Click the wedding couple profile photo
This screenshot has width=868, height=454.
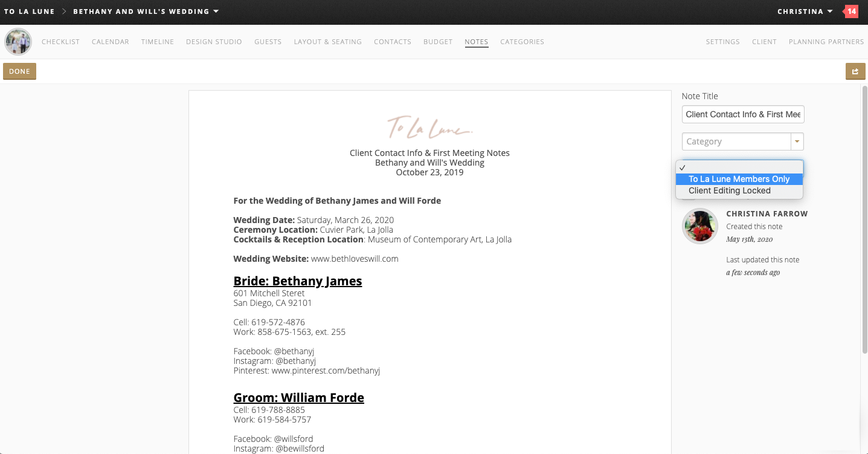(x=18, y=41)
